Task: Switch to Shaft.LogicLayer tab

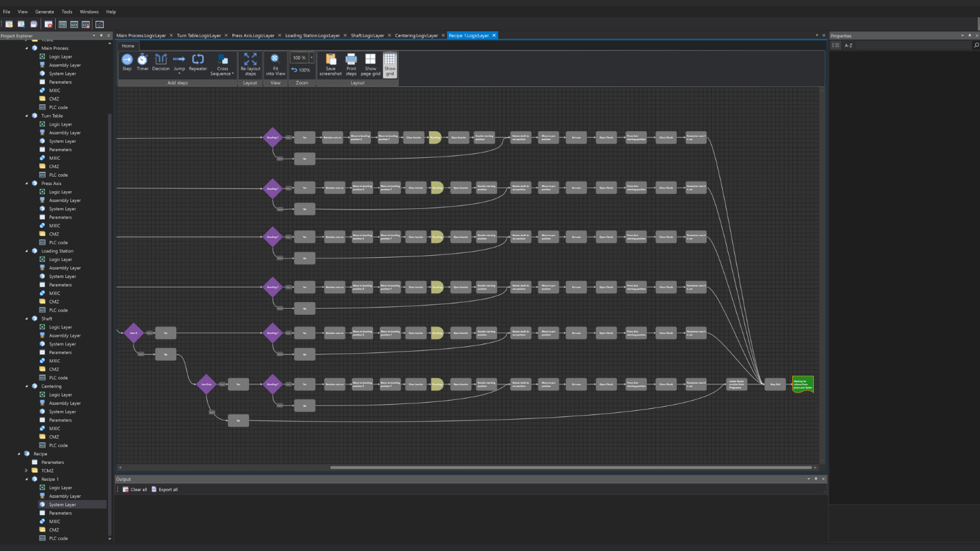Action: 367,35
